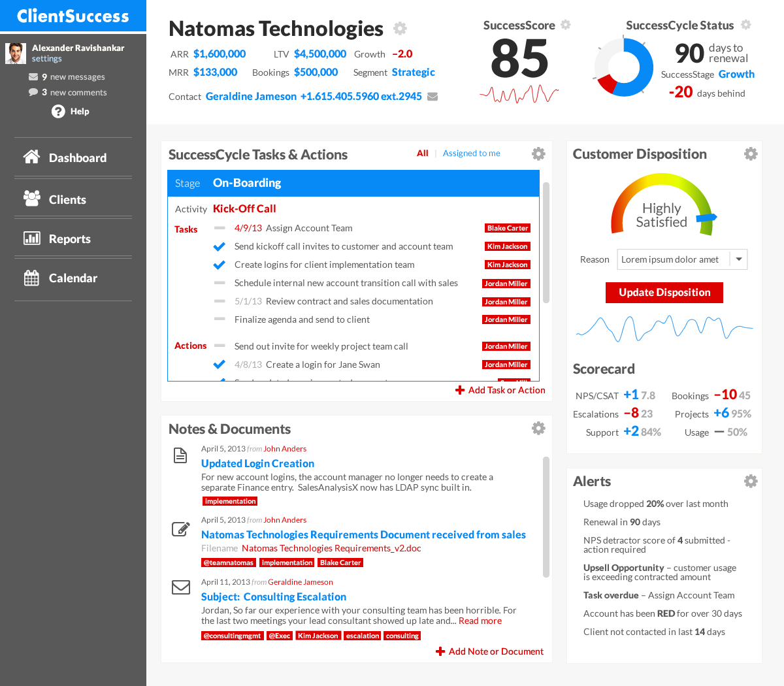The width and height of the screenshot is (784, 686).
Task: Open the Reports chart icon
Action: coord(31,238)
